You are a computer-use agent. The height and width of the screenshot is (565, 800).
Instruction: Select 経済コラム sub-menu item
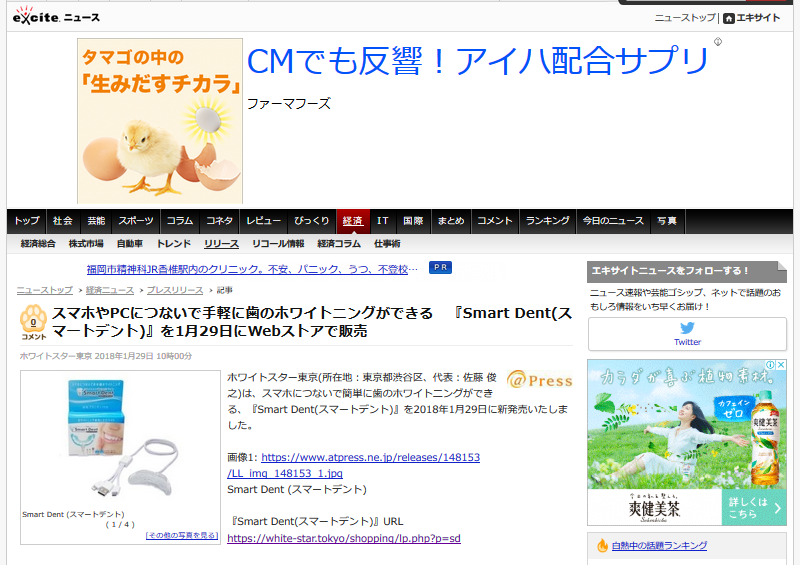click(339, 244)
